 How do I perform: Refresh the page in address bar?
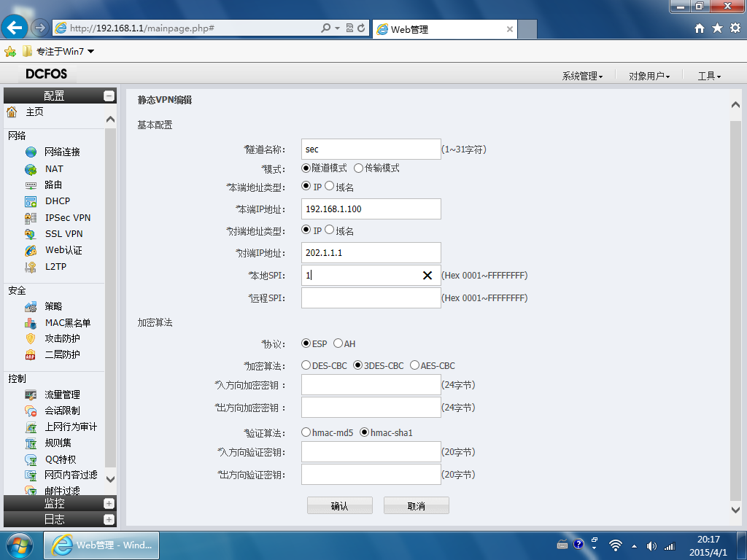click(361, 28)
